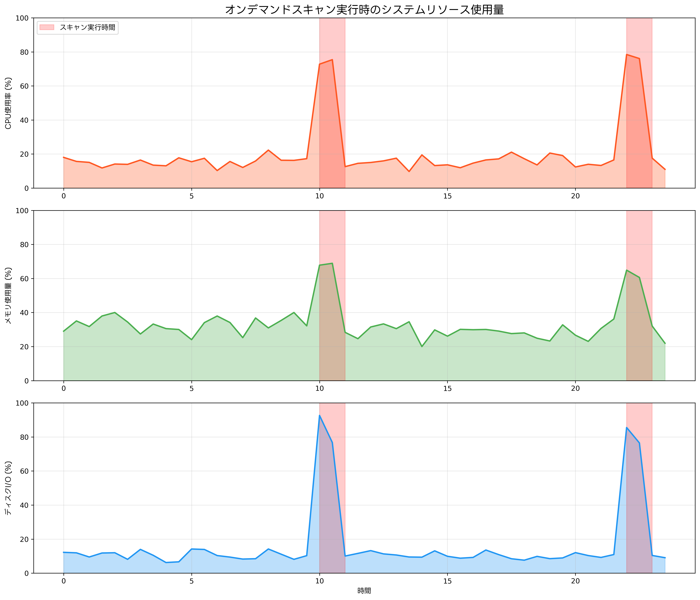Click the CPU peak inside the second scan band
The image size is (700, 600).
(x=627, y=55)
